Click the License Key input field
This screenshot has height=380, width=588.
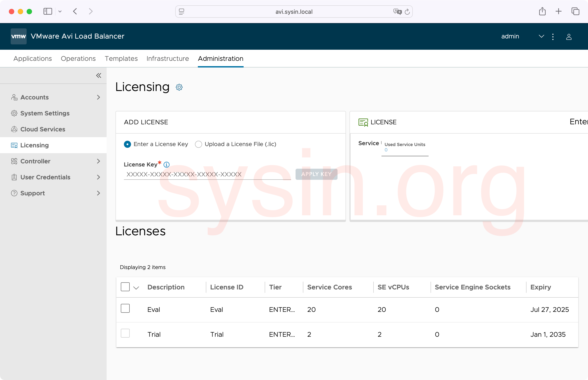point(207,174)
